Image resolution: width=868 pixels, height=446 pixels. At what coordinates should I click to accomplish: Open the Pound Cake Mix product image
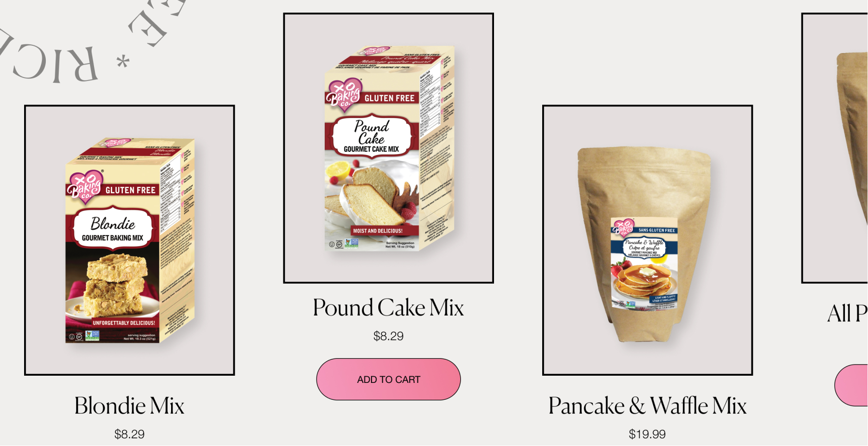pos(388,148)
